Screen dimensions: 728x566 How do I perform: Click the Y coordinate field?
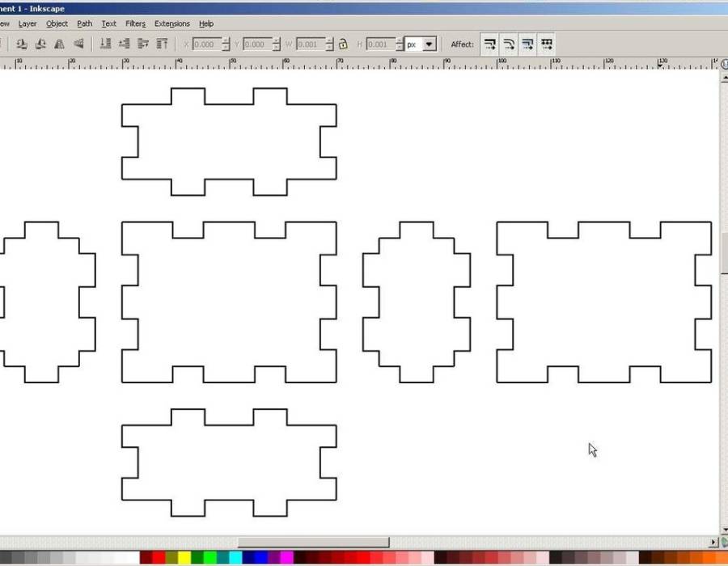pyautogui.click(x=258, y=44)
